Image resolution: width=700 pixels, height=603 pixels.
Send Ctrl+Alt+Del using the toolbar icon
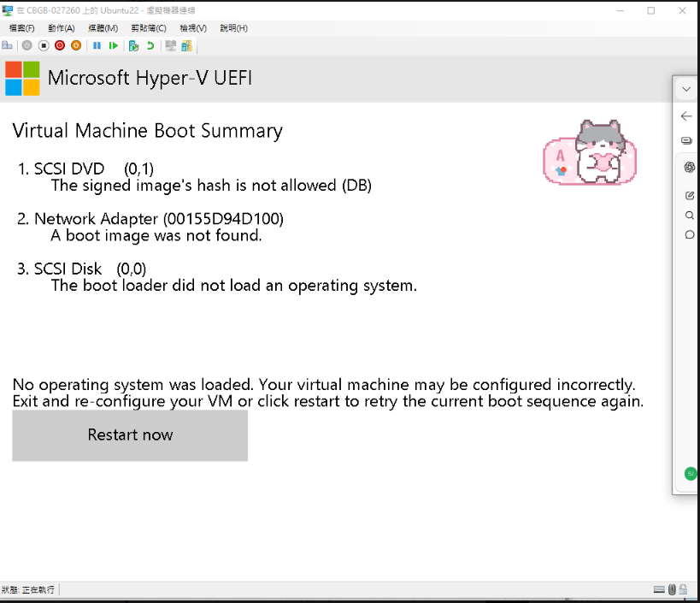pos(7,45)
